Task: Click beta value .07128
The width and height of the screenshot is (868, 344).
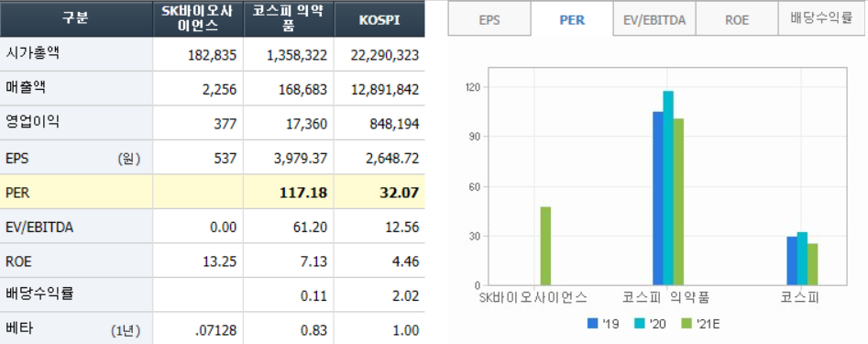Action: tap(216, 331)
